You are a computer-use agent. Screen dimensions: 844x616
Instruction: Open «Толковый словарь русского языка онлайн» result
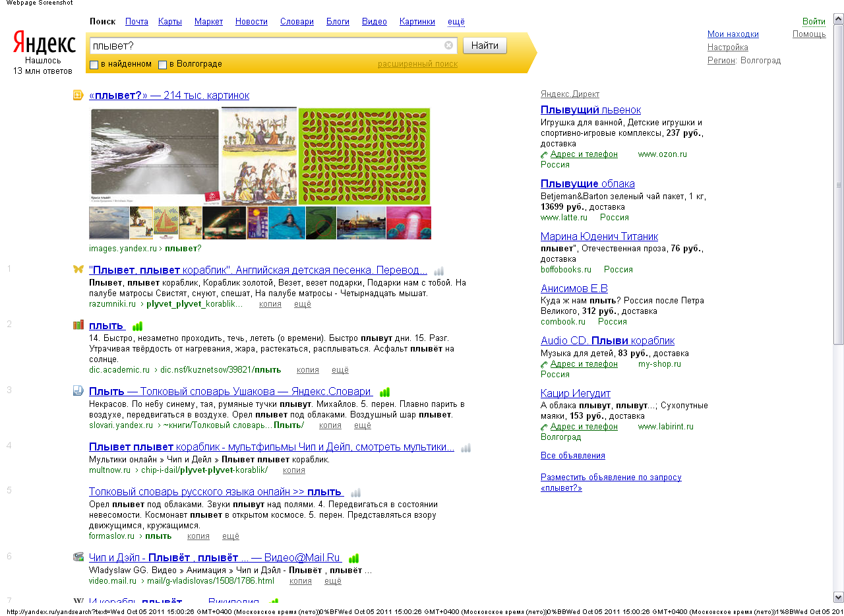tap(216, 492)
